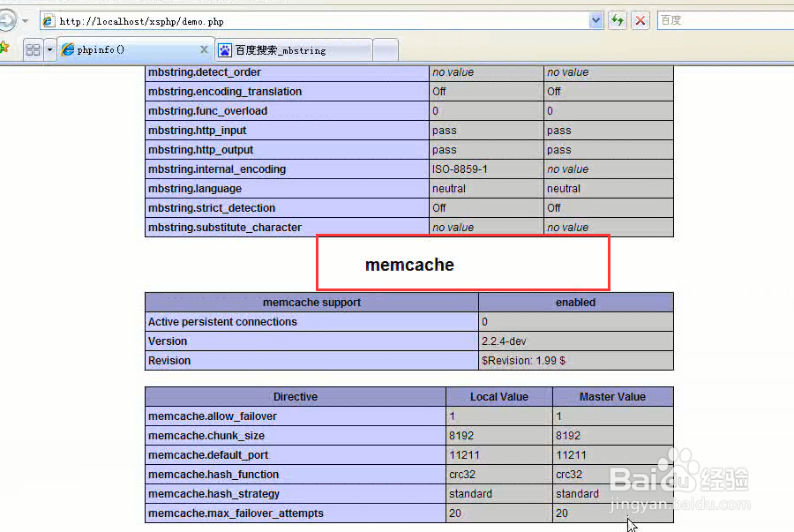Open the Quick Tabs dropdown arrow

(x=49, y=49)
